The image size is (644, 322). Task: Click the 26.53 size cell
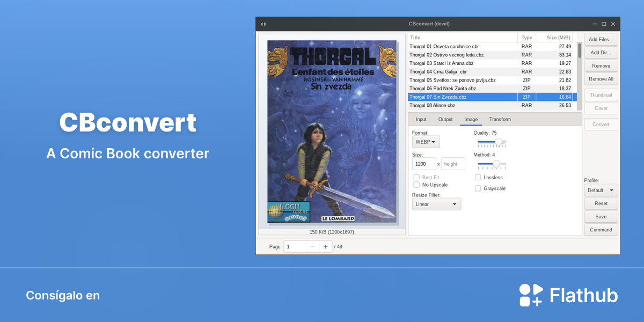click(x=565, y=105)
